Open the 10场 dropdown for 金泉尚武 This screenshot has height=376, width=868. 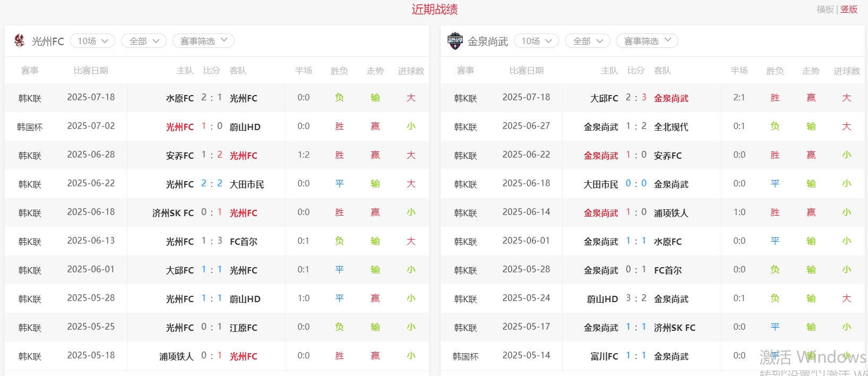pyautogui.click(x=536, y=41)
